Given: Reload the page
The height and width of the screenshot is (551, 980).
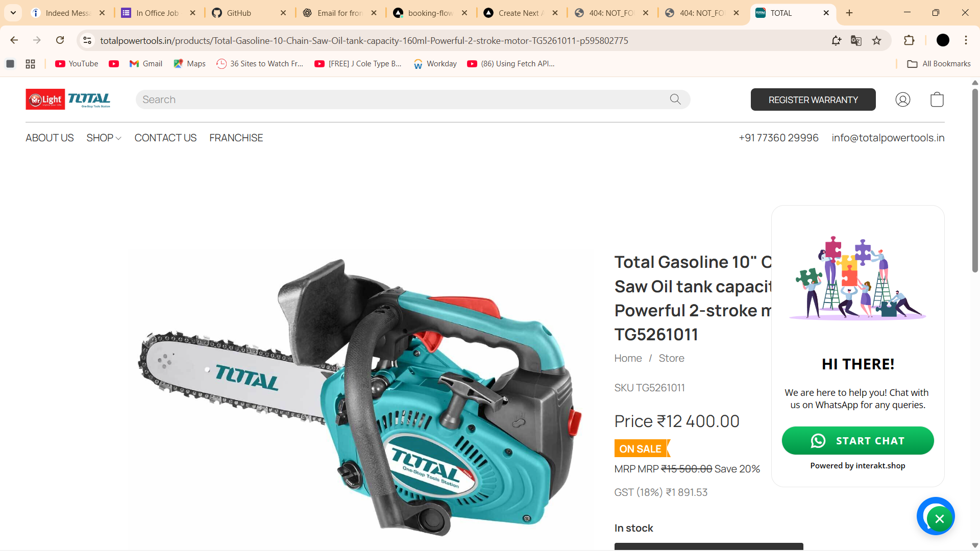Looking at the screenshot, I should click(x=60, y=40).
